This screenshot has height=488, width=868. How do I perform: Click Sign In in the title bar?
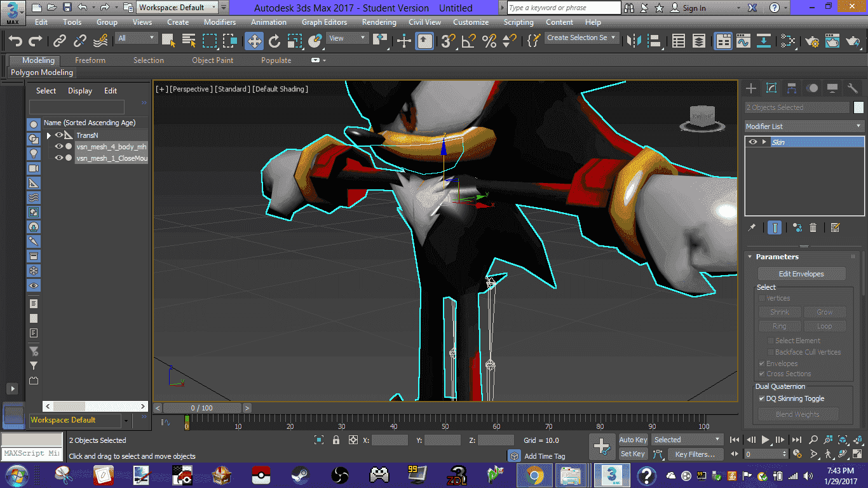[x=695, y=8]
